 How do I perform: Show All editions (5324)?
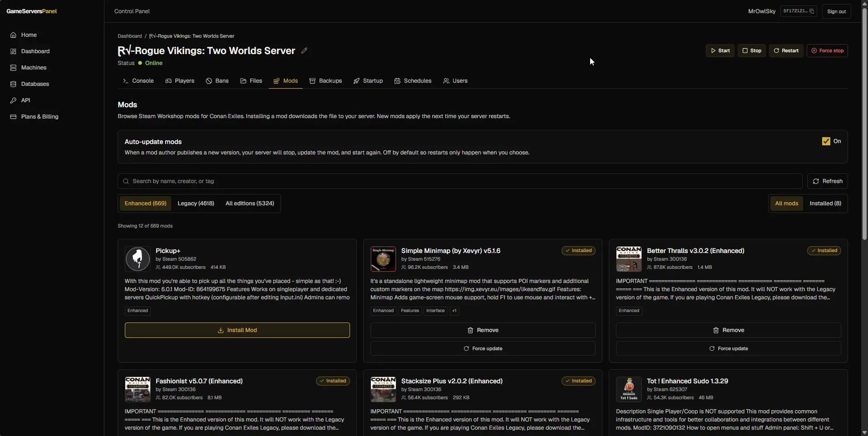coord(250,203)
